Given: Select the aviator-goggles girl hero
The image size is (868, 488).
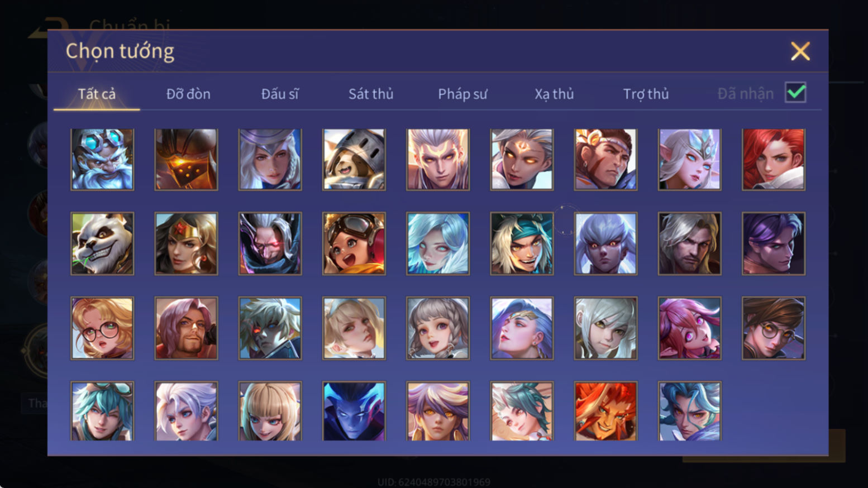Looking at the screenshot, I should [354, 243].
